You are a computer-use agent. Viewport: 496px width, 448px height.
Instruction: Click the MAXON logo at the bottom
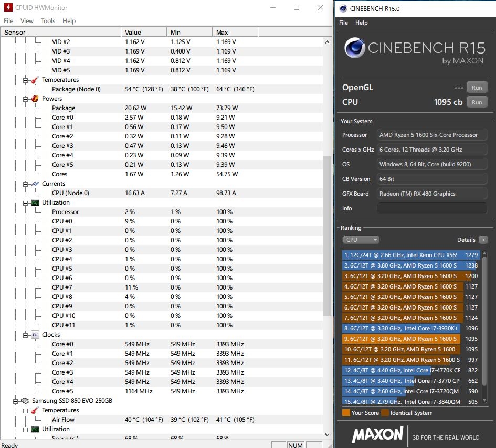click(x=377, y=435)
